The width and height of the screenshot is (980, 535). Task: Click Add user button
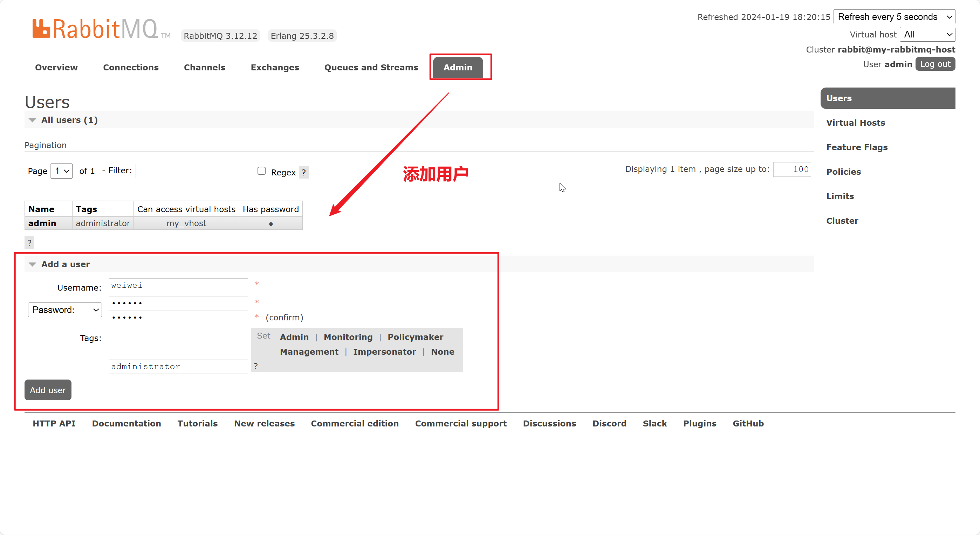47,390
